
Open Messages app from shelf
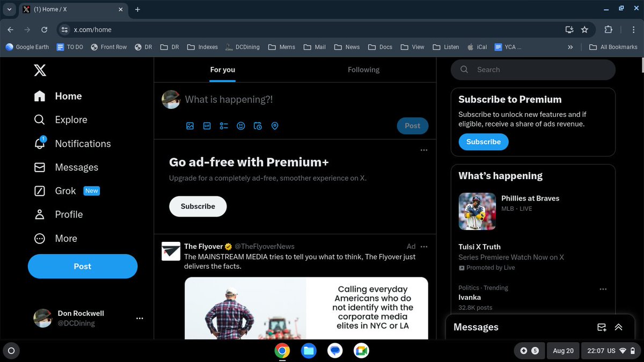(x=335, y=351)
